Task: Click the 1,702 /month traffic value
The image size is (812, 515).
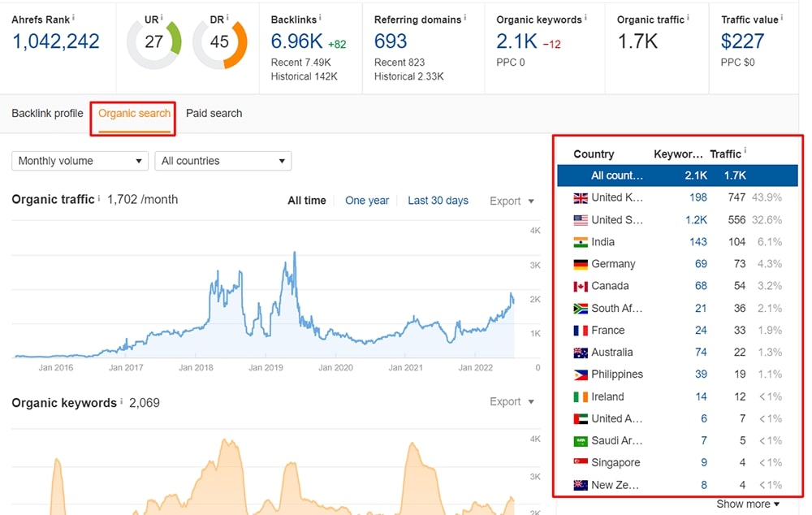Action: coord(142,200)
